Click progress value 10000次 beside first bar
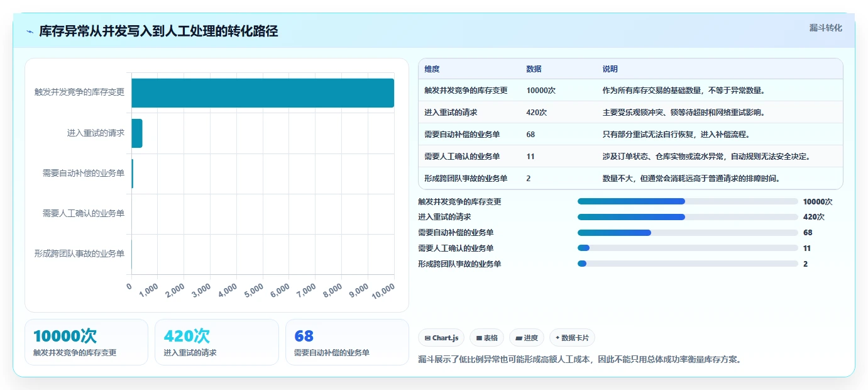This screenshot has width=868, height=390. [818, 202]
